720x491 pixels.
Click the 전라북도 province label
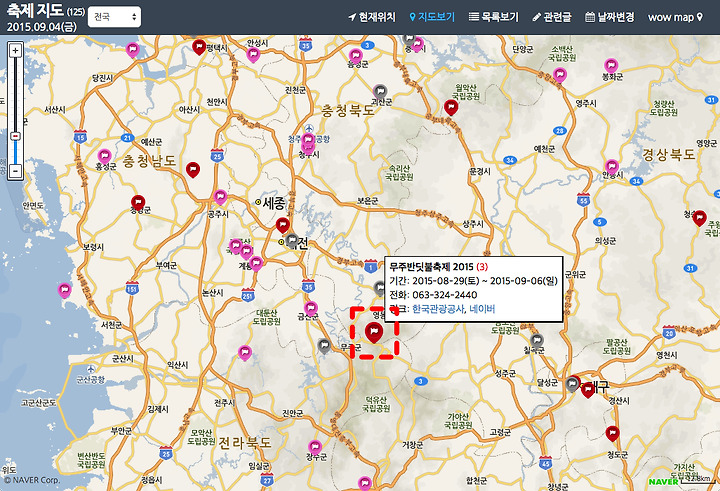coord(245,443)
